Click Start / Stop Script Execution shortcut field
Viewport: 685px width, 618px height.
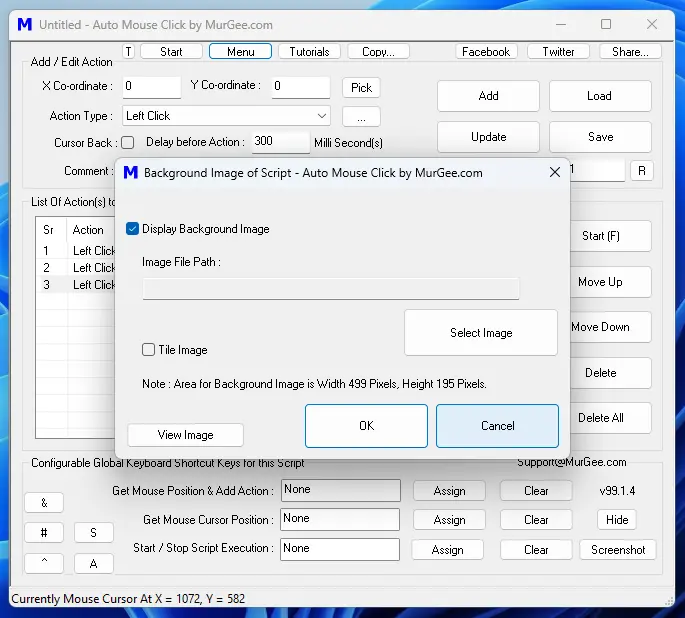pyautogui.click(x=340, y=549)
